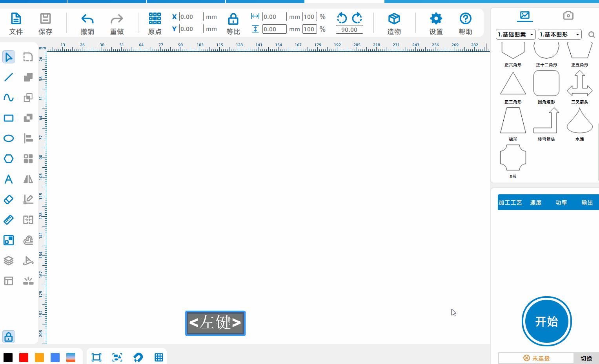Select the line drawing tool
This screenshot has width=599, height=364.
9,77
